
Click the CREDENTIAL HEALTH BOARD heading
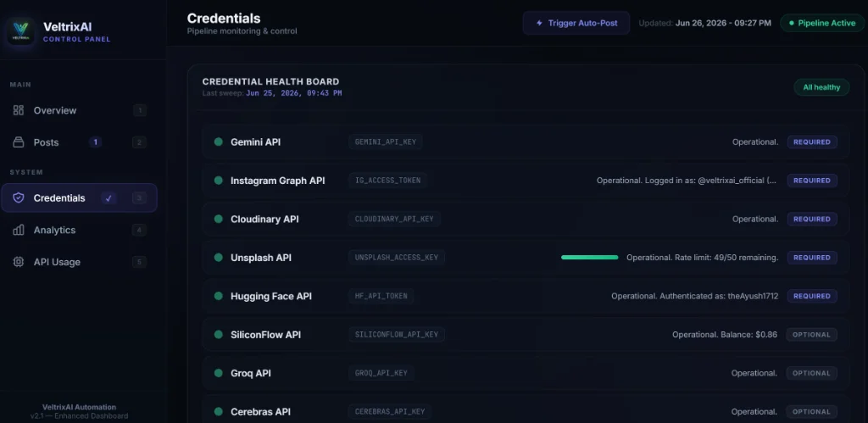(x=270, y=81)
